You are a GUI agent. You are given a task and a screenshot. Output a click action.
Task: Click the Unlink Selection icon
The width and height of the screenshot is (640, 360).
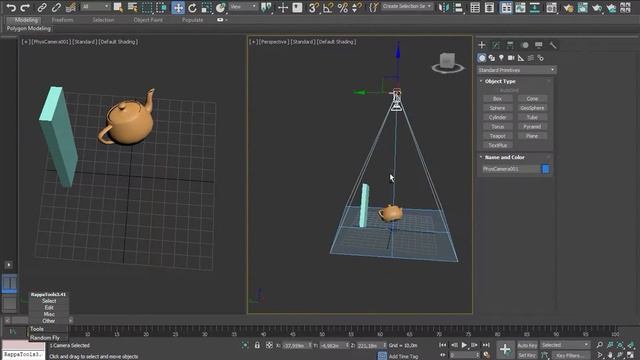pyautogui.click(x=56, y=7)
